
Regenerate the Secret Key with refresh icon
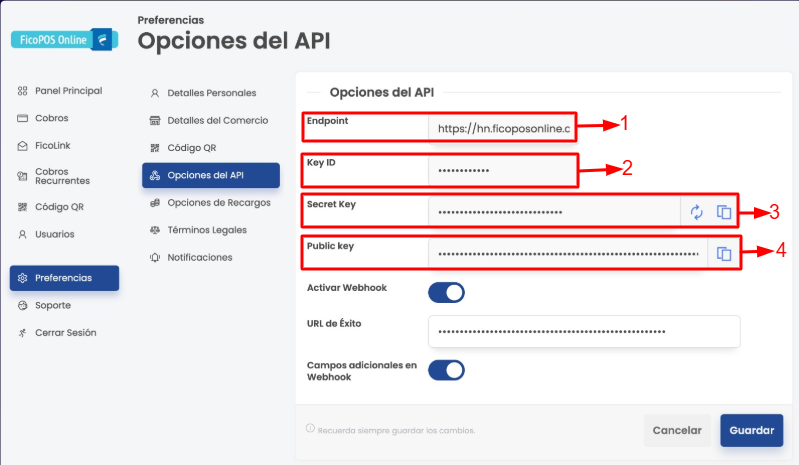697,212
